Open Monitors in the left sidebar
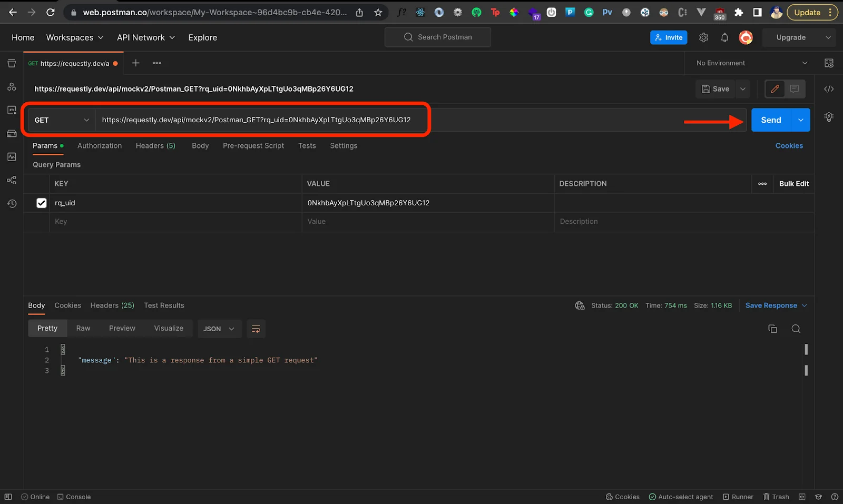 pyautogui.click(x=12, y=157)
